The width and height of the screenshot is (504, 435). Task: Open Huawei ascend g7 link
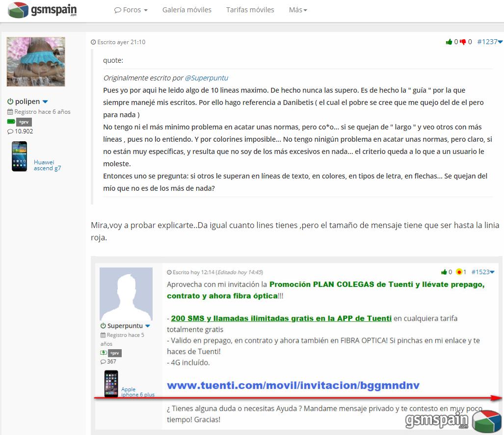click(47, 165)
